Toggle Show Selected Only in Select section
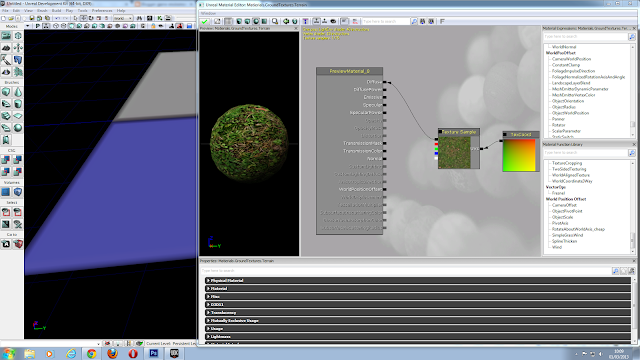 tap(6, 212)
